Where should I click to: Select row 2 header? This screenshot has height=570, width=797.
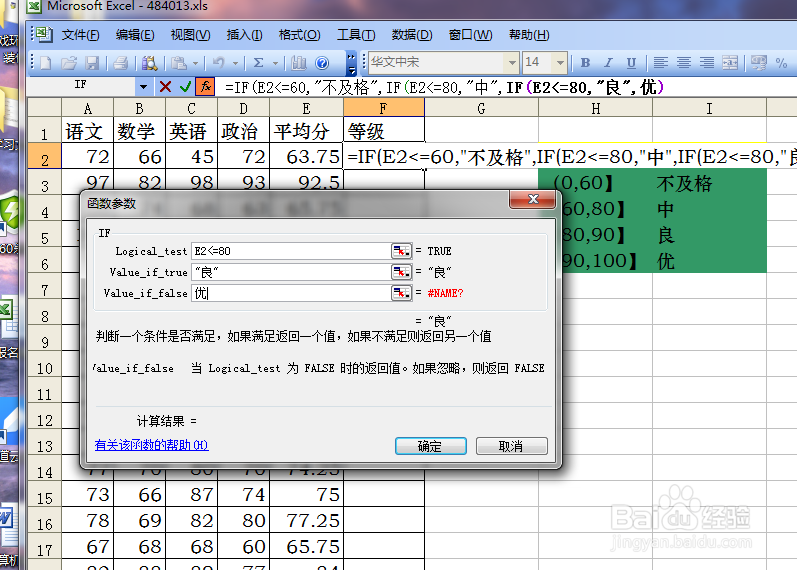click(x=44, y=156)
